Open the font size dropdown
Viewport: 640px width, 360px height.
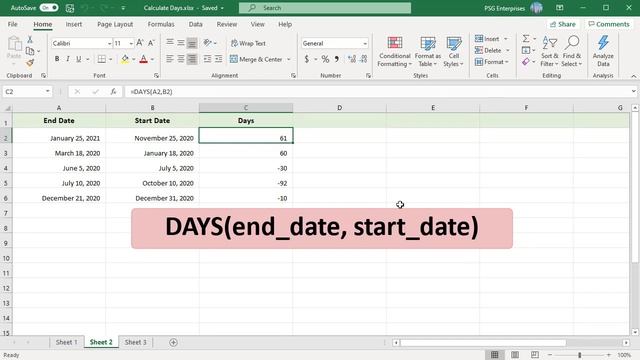[131, 43]
